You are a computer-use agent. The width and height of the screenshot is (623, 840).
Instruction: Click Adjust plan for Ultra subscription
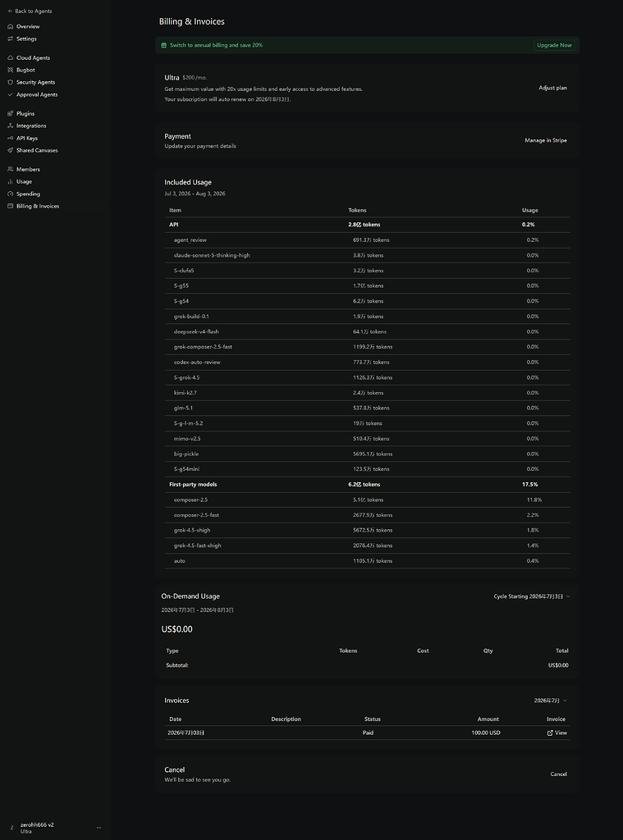click(x=552, y=88)
